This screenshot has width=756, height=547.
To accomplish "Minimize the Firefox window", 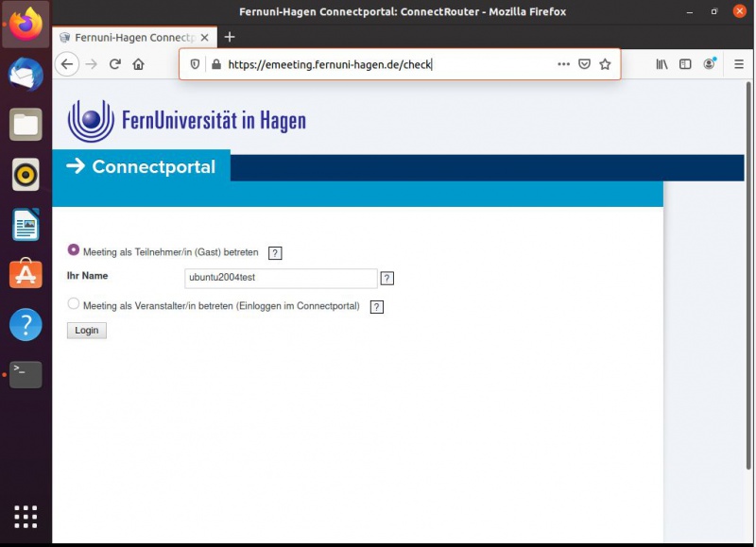I will pyautogui.click(x=690, y=11).
